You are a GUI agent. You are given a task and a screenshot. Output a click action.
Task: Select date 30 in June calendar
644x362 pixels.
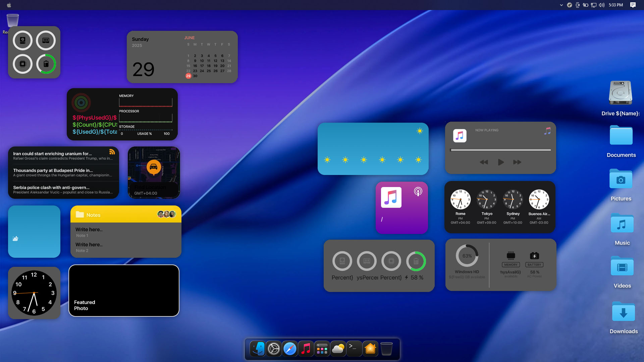195,76
